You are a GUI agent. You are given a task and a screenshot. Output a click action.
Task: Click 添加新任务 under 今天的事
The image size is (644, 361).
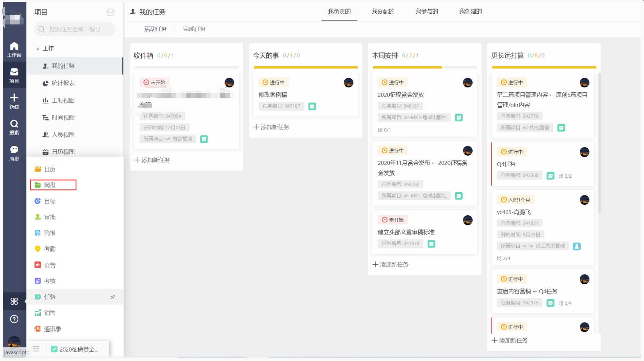[271, 127]
